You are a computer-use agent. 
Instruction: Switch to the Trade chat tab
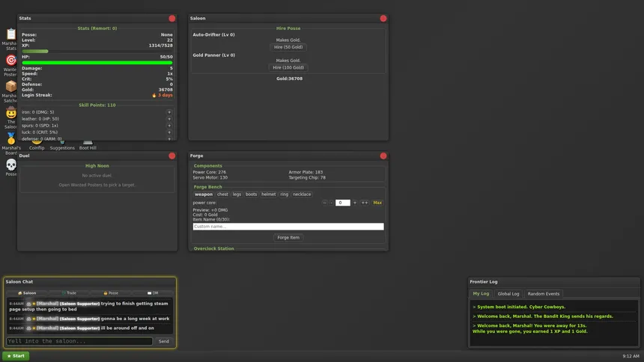point(69,293)
